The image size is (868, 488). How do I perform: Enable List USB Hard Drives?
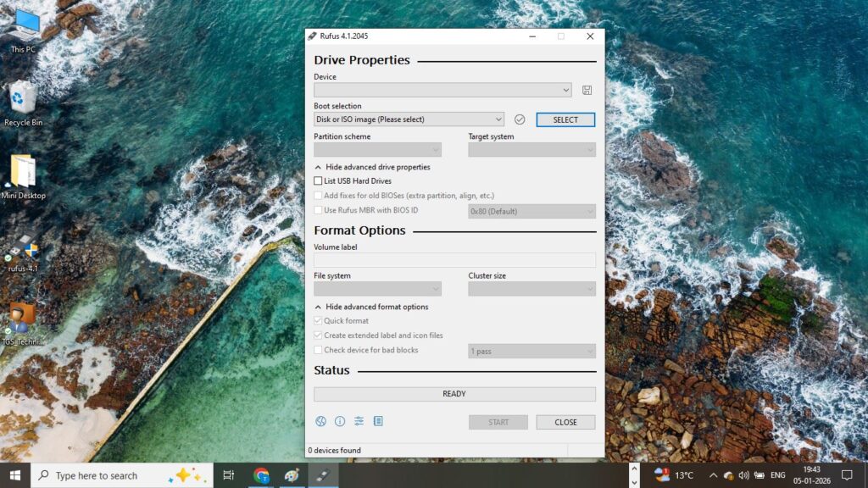pyautogui.click(x=318, y=181)
